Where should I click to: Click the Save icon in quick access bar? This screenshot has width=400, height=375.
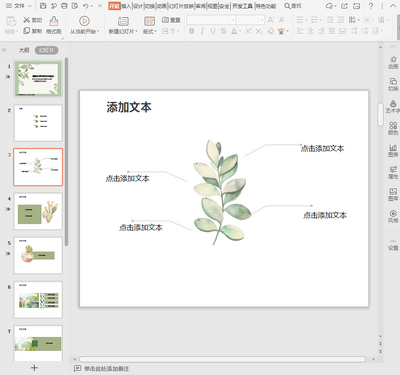[x=43, y=6]
